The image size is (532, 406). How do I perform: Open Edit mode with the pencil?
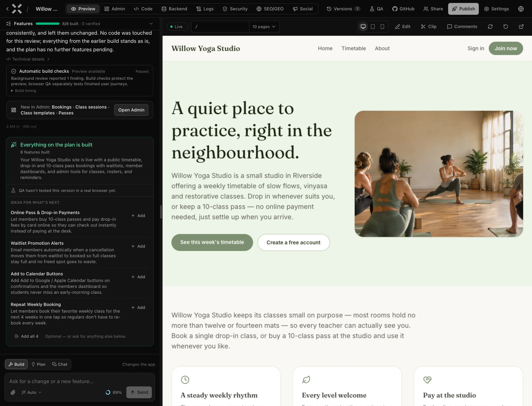tap(403, 27)
